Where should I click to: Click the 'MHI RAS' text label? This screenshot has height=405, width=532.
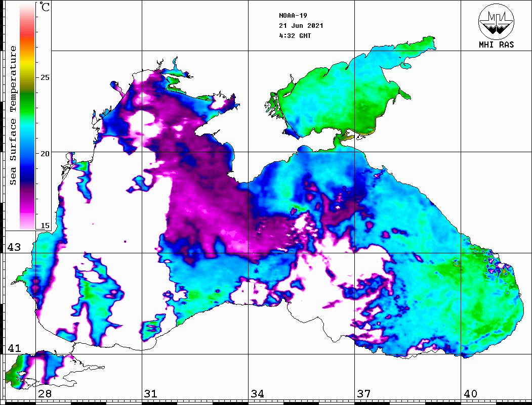(x=496, y=44)
